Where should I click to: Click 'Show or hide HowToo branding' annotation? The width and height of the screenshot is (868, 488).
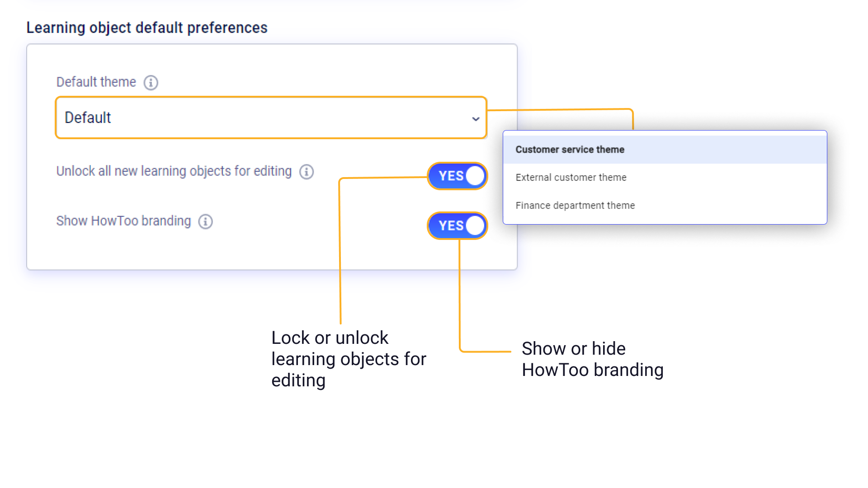pos(592,359)
